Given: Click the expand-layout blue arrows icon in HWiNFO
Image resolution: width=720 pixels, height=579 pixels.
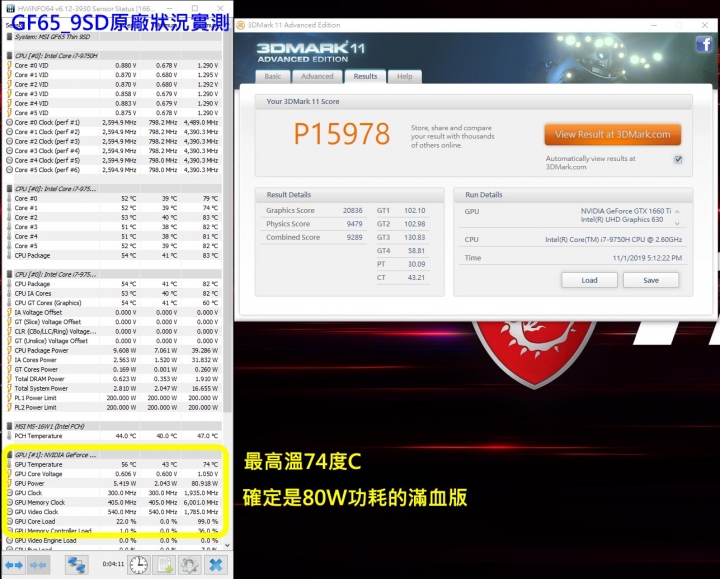Looking at the screenshot, I should tap(14, 565).
